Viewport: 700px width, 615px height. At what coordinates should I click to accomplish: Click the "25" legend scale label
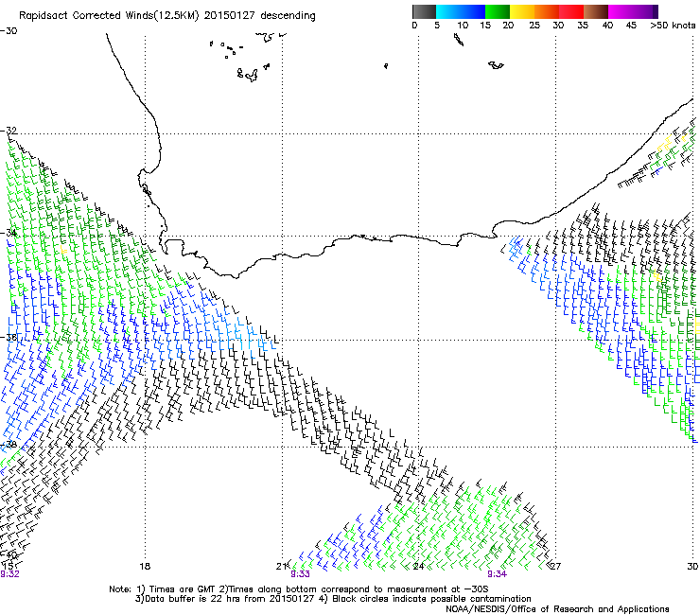(x=534, y=26)
